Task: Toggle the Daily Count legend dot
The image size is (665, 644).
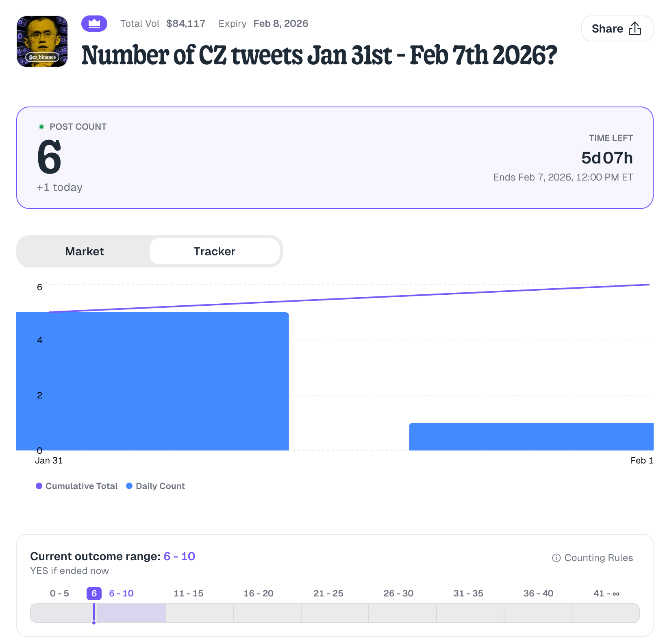Action: [x=129, y=486]
